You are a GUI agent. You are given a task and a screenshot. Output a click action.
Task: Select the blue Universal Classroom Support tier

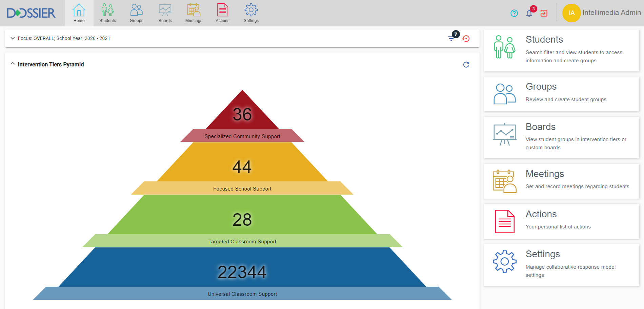coord(242,272)
